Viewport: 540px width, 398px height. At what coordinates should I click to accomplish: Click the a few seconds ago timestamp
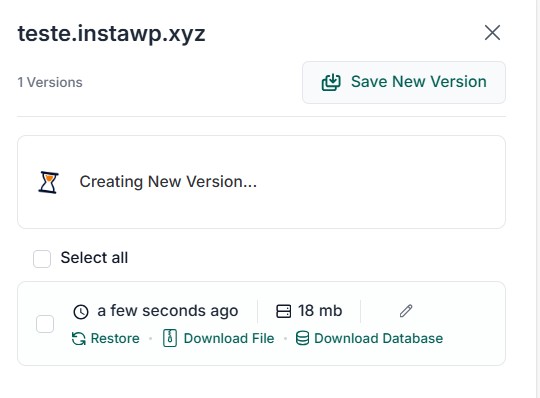click(168, 311)
